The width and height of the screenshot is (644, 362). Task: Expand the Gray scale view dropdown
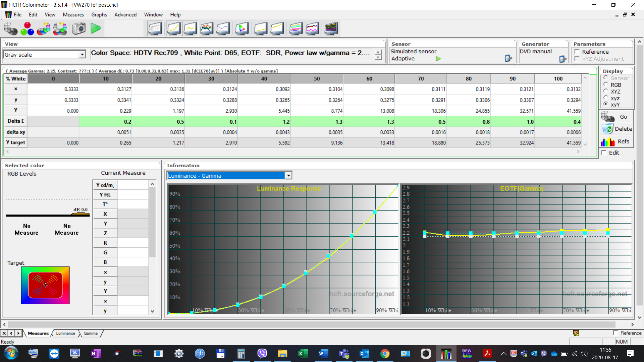click(x=82, y=55)
